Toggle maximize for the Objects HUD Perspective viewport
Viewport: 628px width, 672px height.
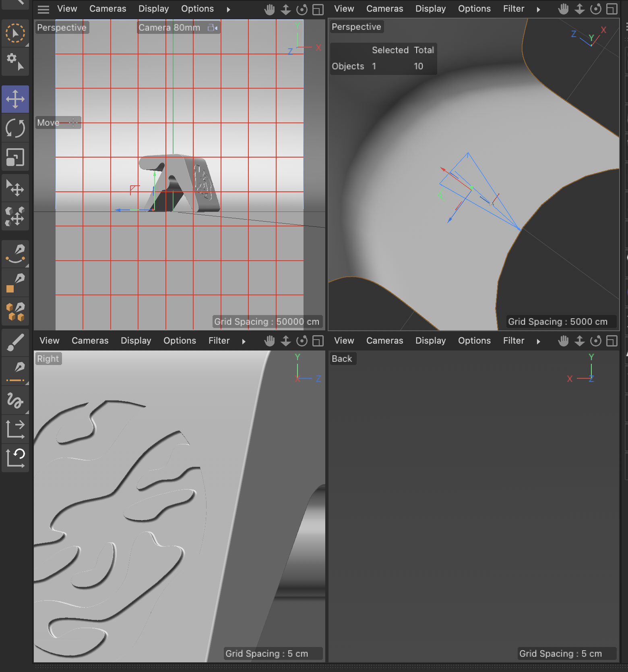click(612, 9)
